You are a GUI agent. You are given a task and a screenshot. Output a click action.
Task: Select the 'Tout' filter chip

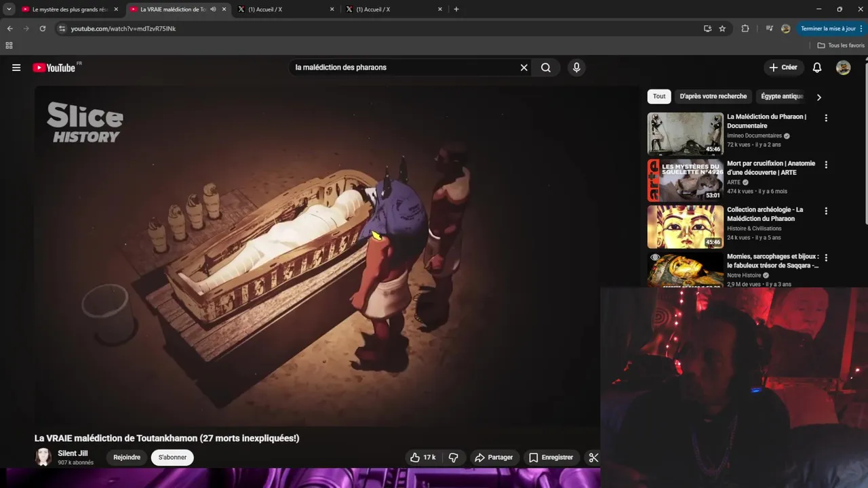coord(659,96)
